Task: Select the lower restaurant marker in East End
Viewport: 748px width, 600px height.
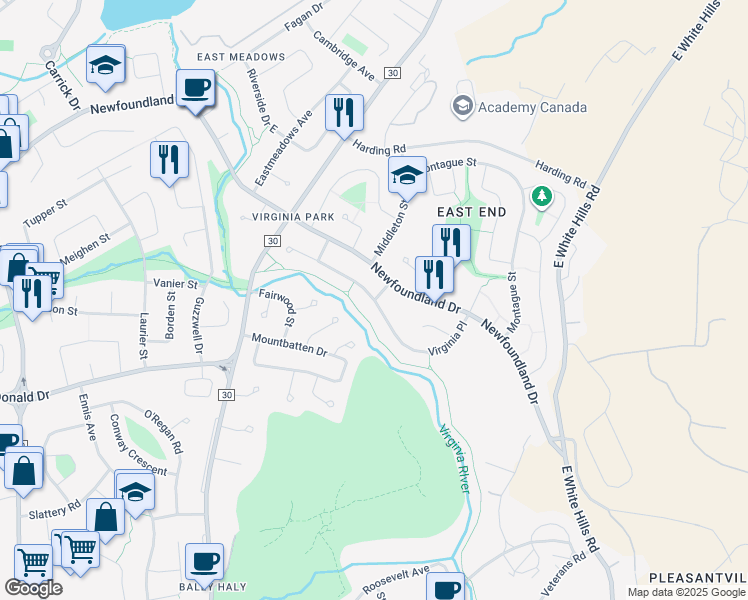Action: (x=434, y=277)
